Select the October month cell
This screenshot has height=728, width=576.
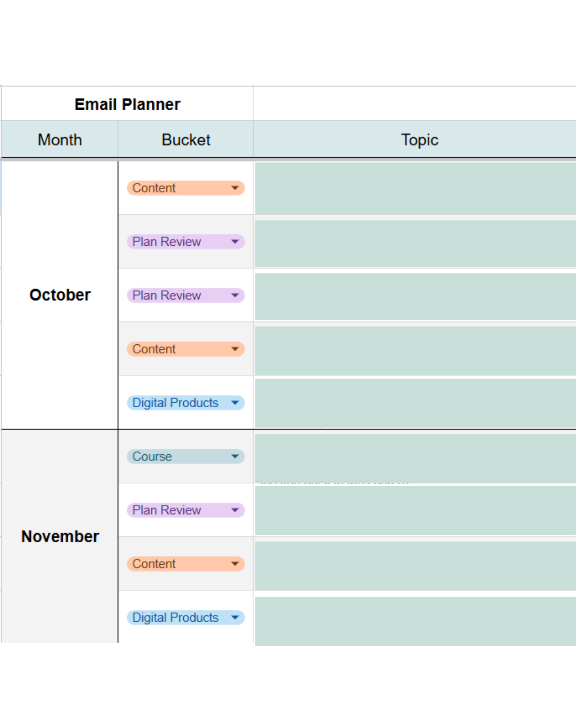point(60,295)
